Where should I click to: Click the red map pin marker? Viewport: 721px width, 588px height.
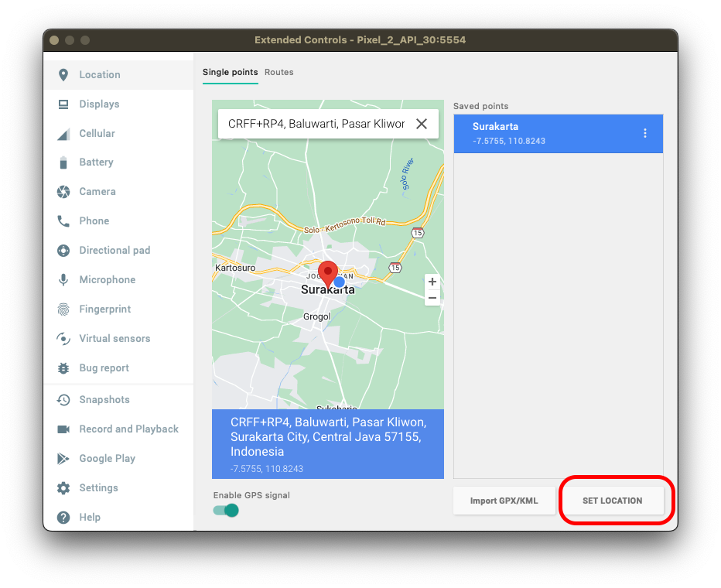point(329,274)
